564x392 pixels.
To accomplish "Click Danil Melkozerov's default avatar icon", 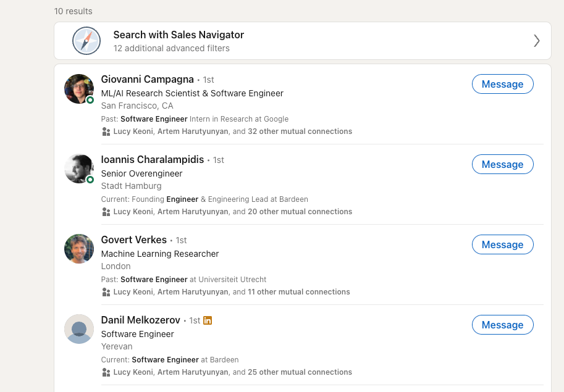I will point(79,329).
